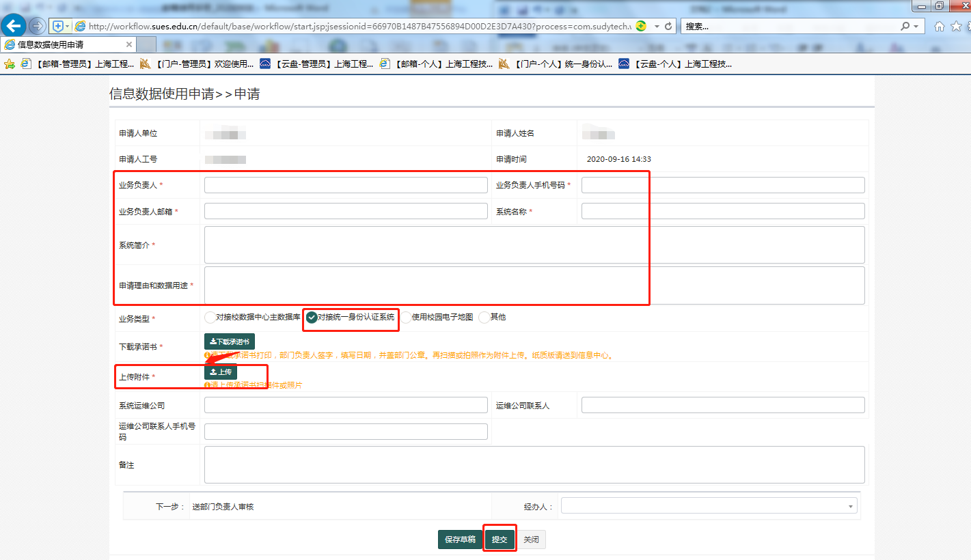Go back with the browser Back arrow
Viewport: 971px width, 560px height.
point(13,26)
